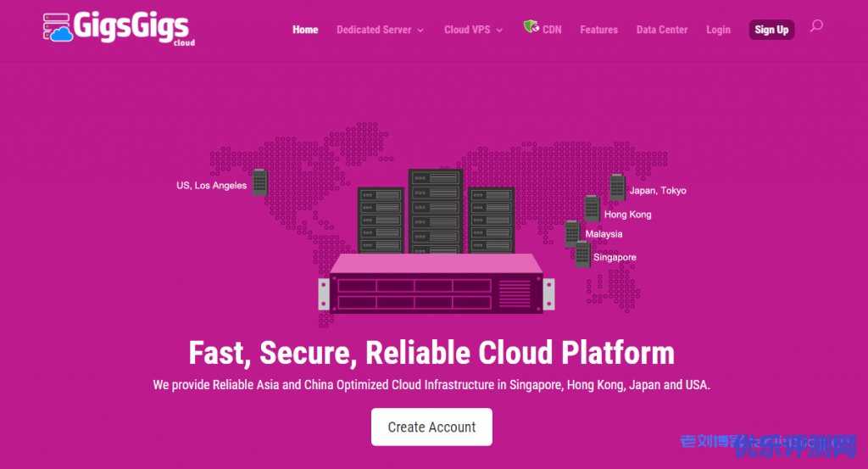The image size is (868, 469).
Task: Select the Malaysia server icon
Action: [x=572, y=233]
